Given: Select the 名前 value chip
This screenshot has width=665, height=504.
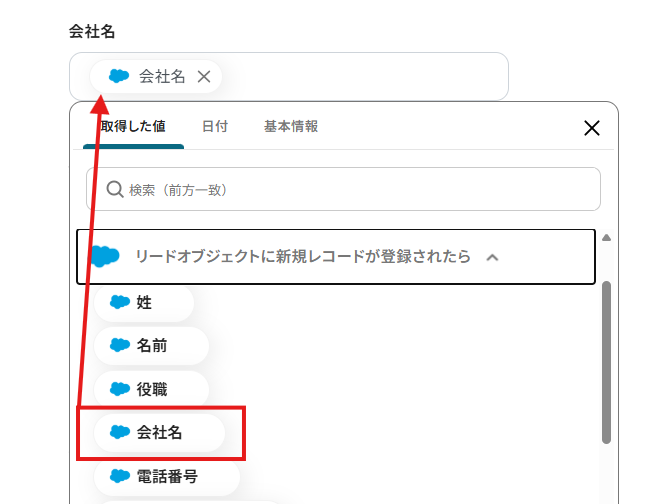Looking at the screenshot, I should pos(151,345).
